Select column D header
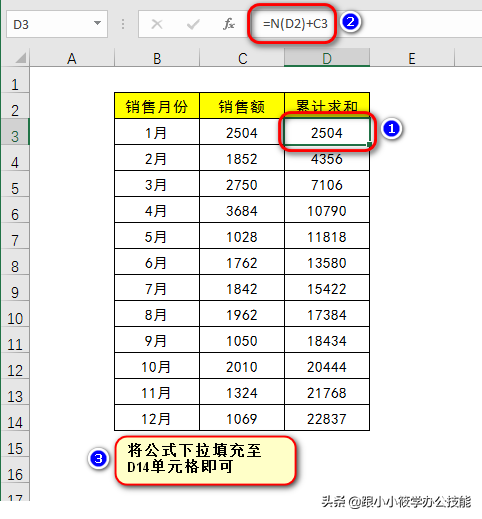Screen dimensions: 482x519 click(327, 58)
